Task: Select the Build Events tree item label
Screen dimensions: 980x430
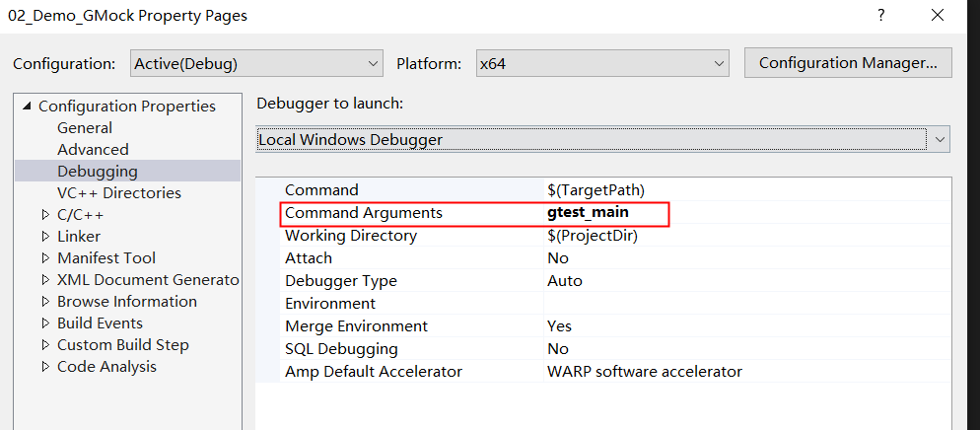Action: pyautogui.click(x=100, y=323)
